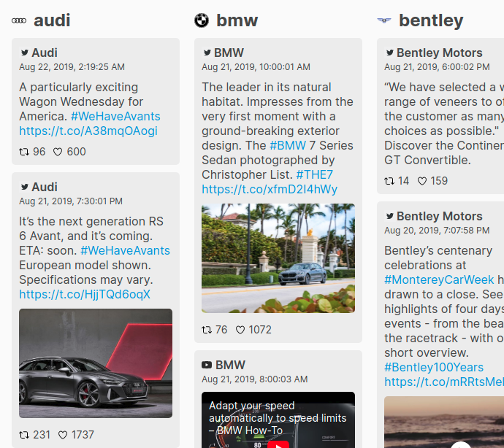
Task: Click heart icon showing 1072 likes
Action: pos(240,330)
